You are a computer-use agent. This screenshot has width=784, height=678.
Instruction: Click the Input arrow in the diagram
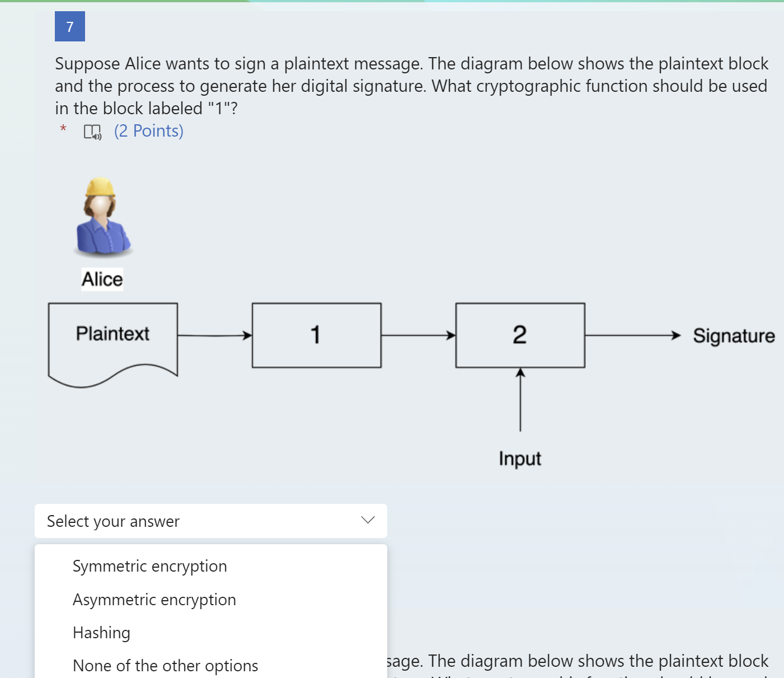pos(520,400)
